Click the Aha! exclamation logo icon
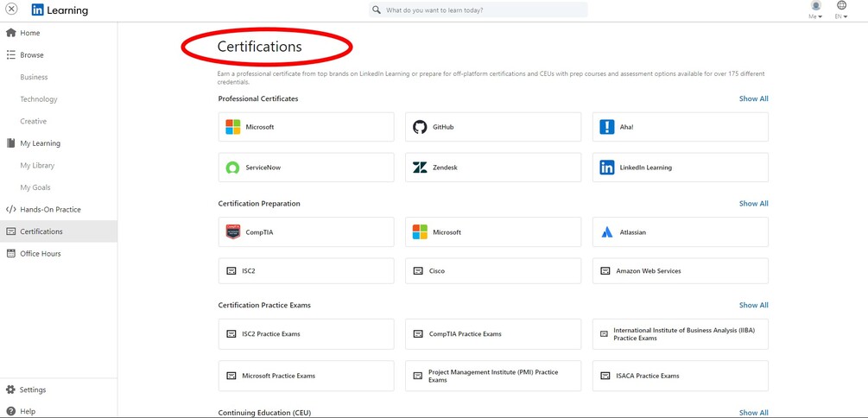The image size is (868, 418). (x=607, y=127)
